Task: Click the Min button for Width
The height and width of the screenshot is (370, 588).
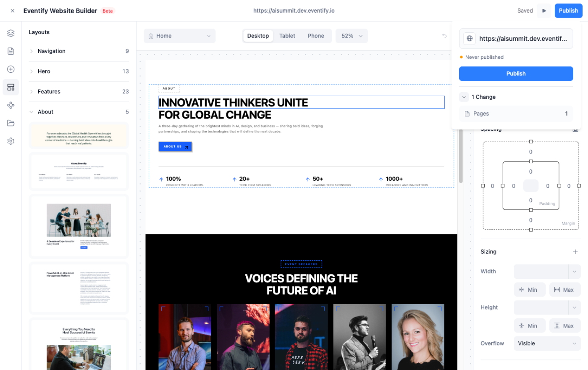Action: point(530,290)
